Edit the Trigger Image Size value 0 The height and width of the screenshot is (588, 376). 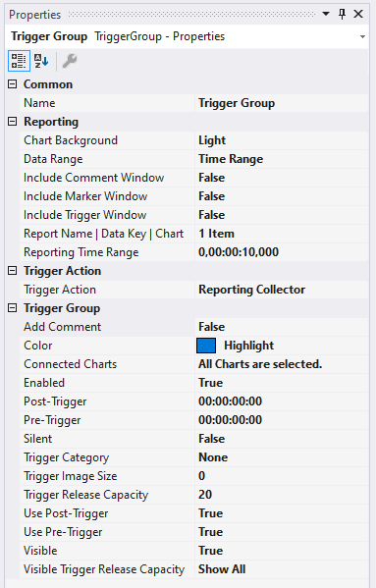tap(201, 476)
